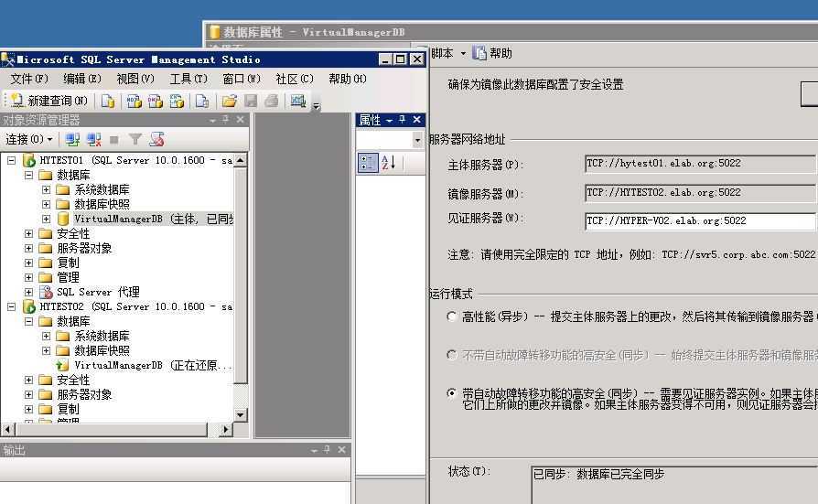Click the XMLA query toolbar icon

(x=177, y=101)
